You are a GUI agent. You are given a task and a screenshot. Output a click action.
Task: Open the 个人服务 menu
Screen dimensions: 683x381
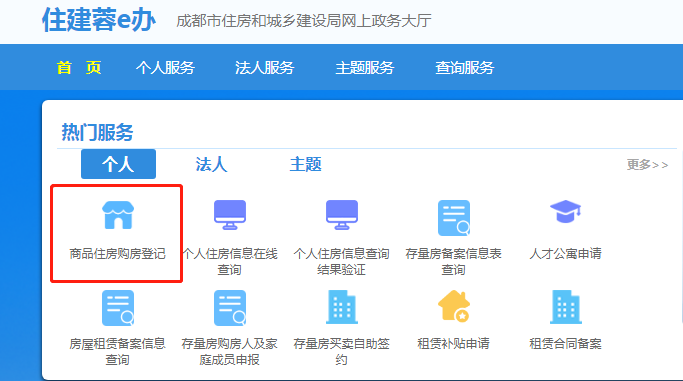[x=165, y=67]
